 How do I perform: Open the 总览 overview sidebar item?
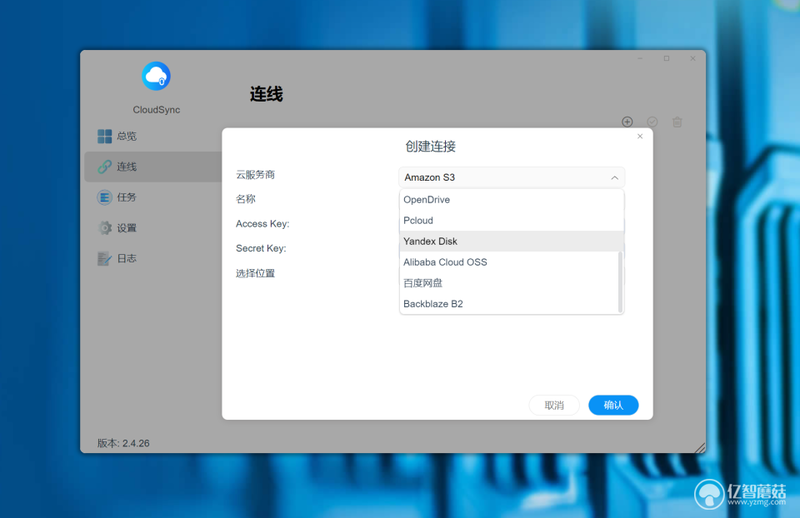(x=153, y=136)
